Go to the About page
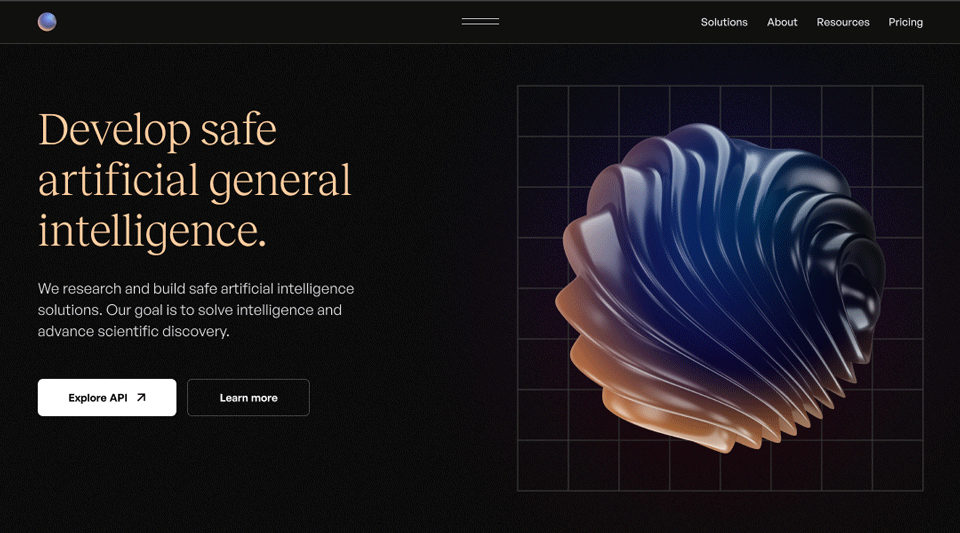Screen dimensions: 960x533 [x=782, y=22]
